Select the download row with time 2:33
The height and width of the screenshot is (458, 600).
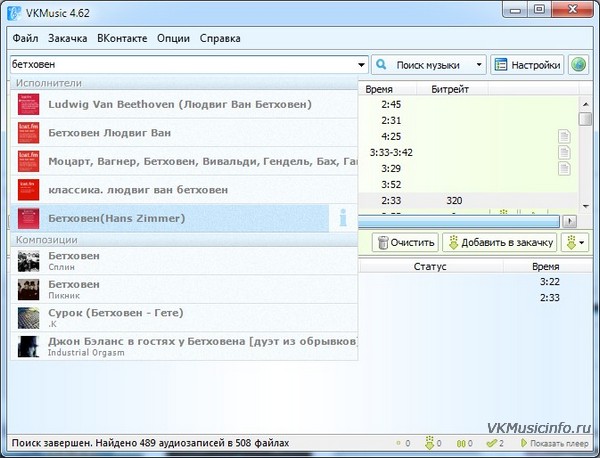tap(475, 298)
